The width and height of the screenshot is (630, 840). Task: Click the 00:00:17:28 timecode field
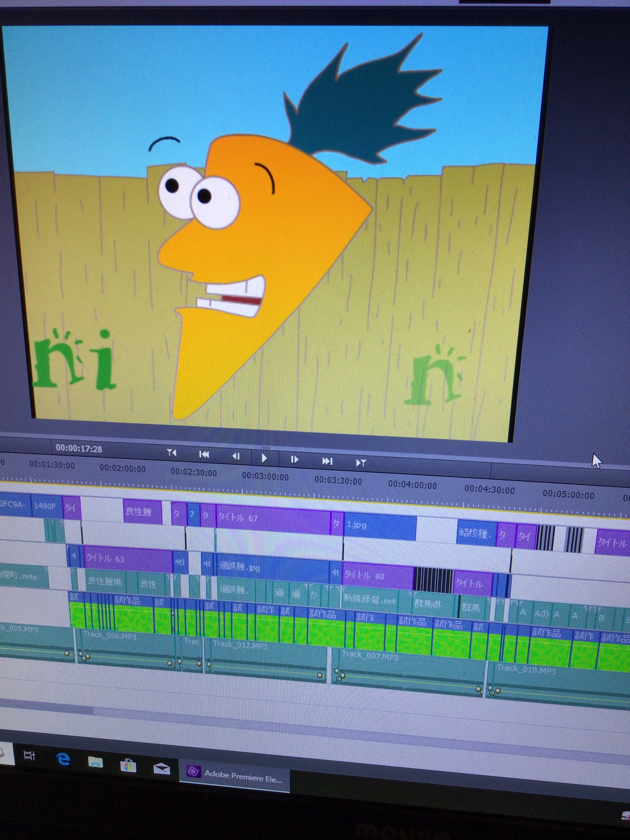[x=79, y=449]
